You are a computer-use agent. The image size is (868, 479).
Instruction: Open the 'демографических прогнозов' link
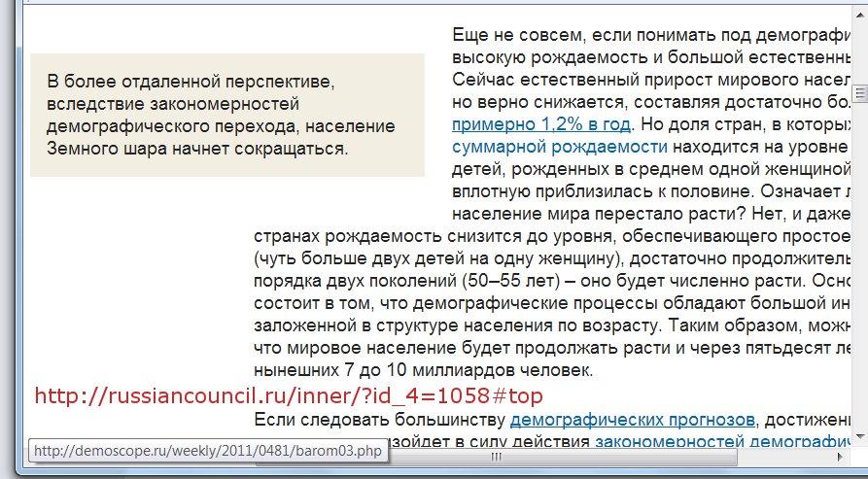pos(632,420)
